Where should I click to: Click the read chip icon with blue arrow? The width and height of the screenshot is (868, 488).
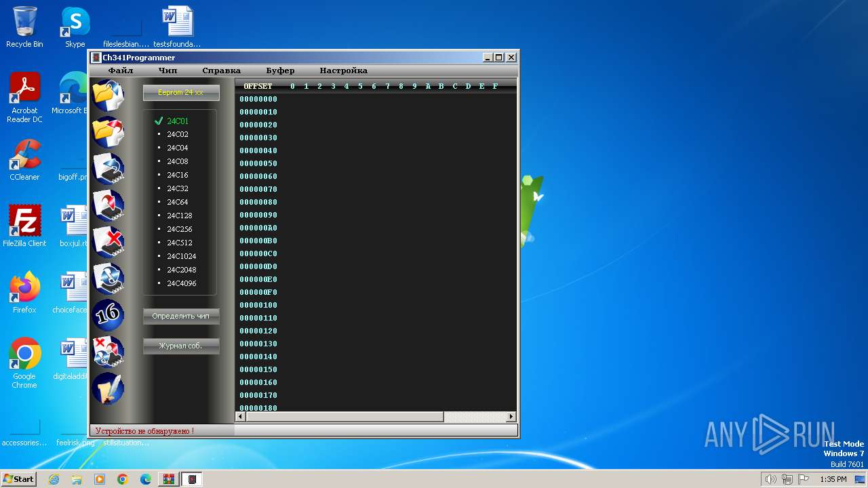click(x=108, y=168)
